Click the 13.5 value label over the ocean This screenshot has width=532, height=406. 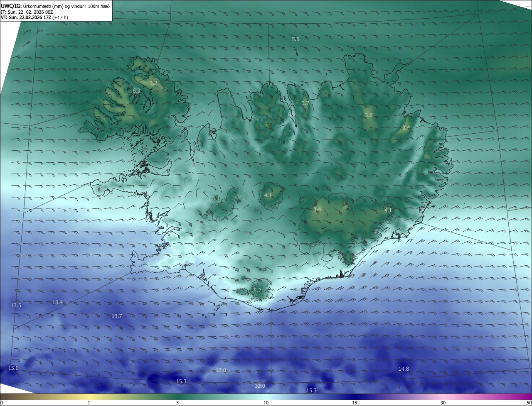16,305
